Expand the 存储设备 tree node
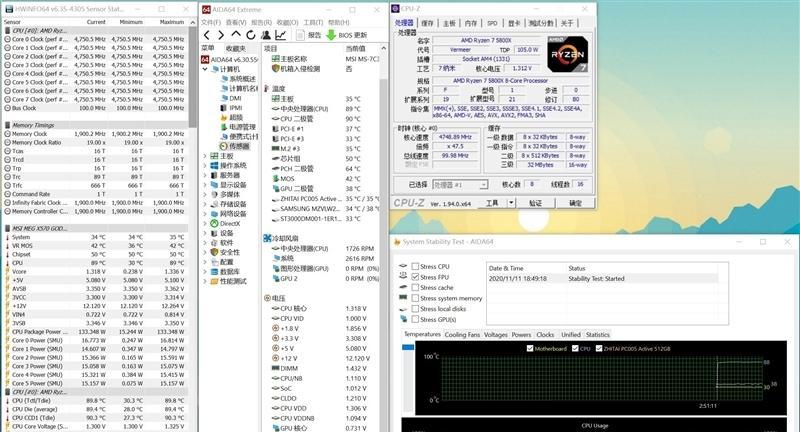Viewport: 800px width, 432px height. click(x=205, y=205)
